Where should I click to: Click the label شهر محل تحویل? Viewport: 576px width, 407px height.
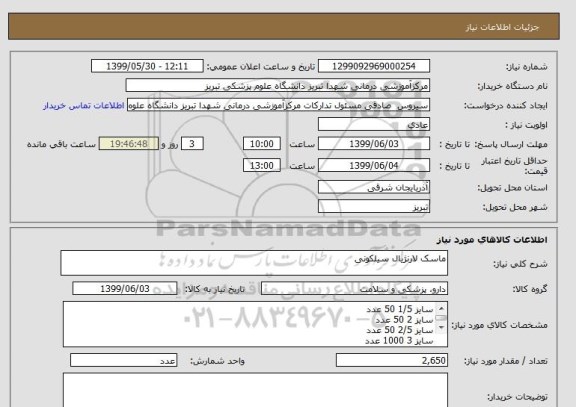point(515,207)
